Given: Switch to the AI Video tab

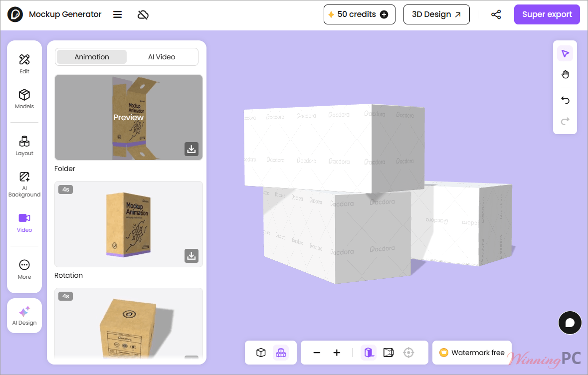Looking at the screenshot, I should [162, 57].
